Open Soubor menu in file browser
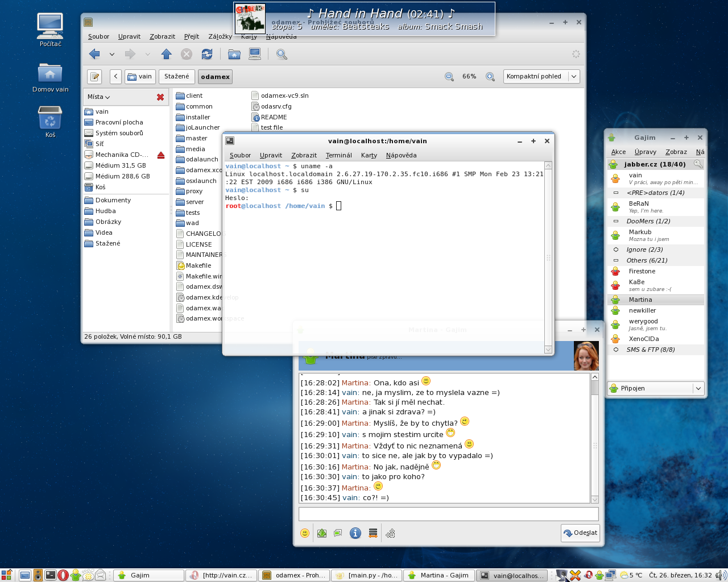 (x=98, y=36)
